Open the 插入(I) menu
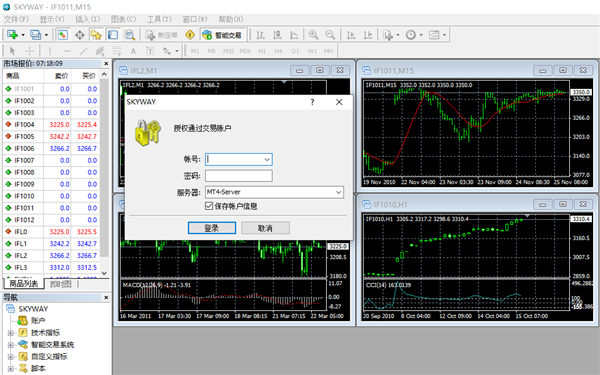 point(88,19)
